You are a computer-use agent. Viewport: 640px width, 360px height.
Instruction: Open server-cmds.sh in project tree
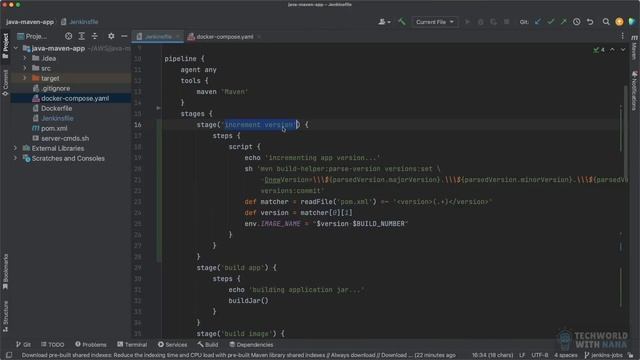tap(64, 138)
